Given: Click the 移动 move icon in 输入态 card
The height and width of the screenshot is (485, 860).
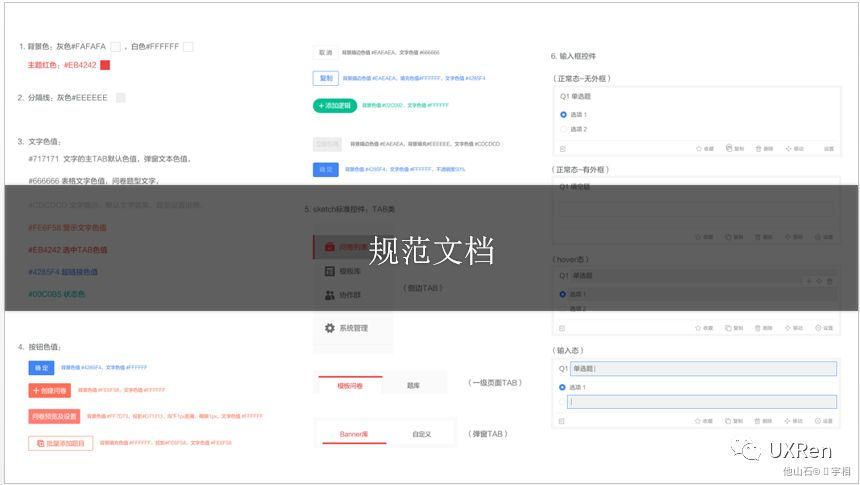Looking at the screenshot, I should 788,421.
